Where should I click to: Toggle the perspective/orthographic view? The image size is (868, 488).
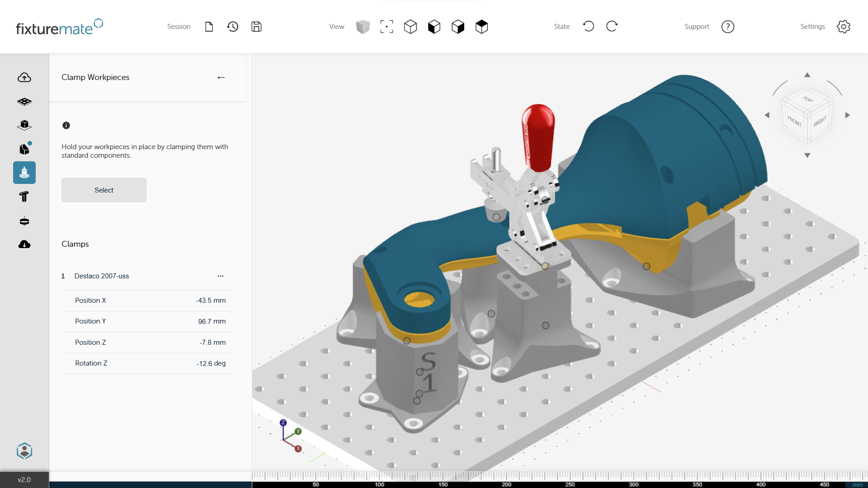pos(363,26)
